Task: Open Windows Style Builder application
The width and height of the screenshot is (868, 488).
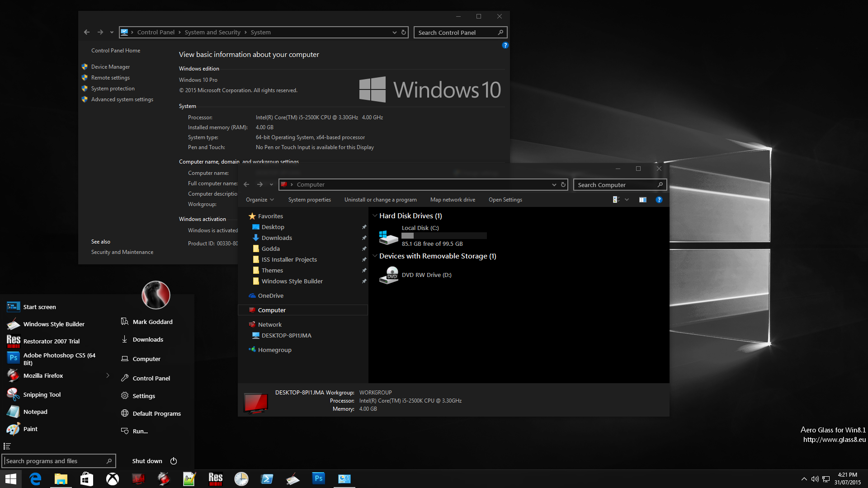Action: point(53,324)
